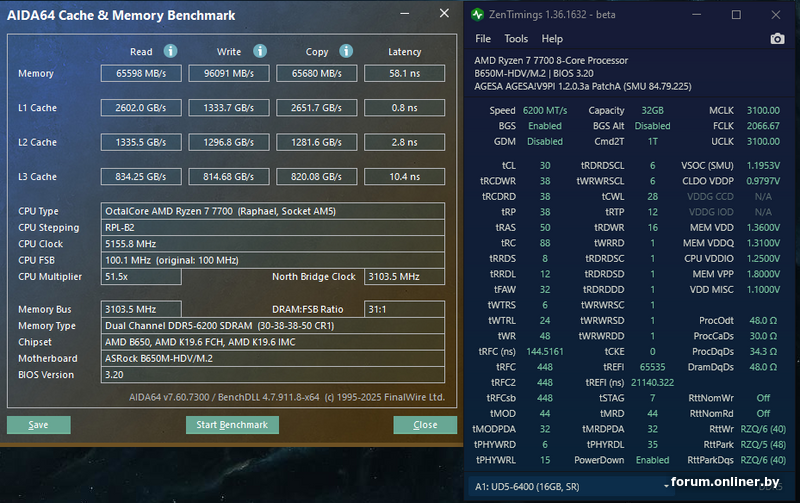
Task: Open the File menu in ZenTimings
Action: [x=483, y=39]
